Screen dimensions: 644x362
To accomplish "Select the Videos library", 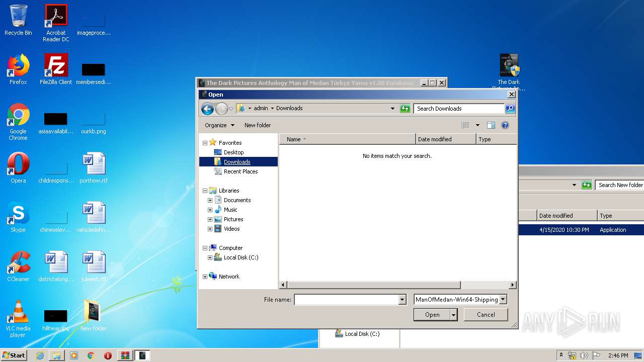I will coord(231,229).
